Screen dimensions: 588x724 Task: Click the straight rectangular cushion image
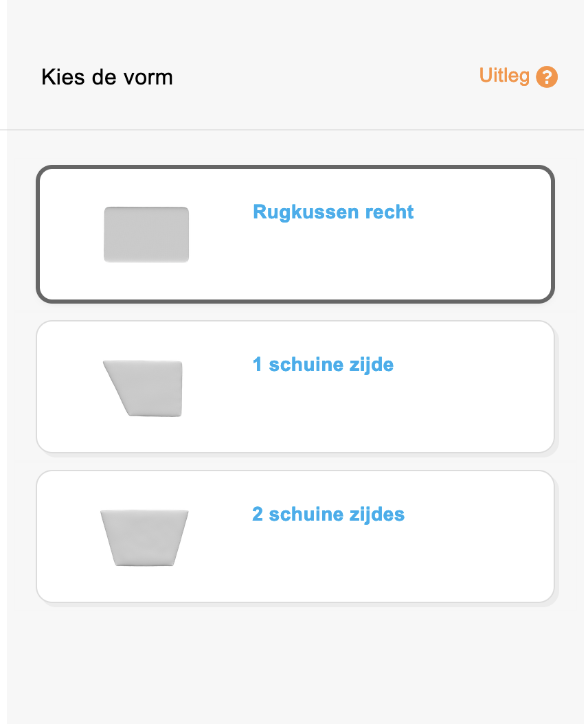pyautogui.click(x=146, y=234)
